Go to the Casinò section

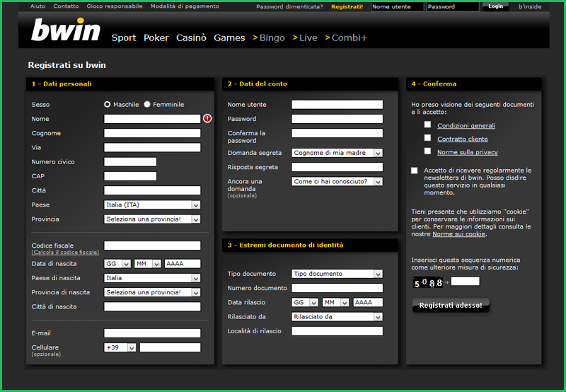click(x=191, y=38)
